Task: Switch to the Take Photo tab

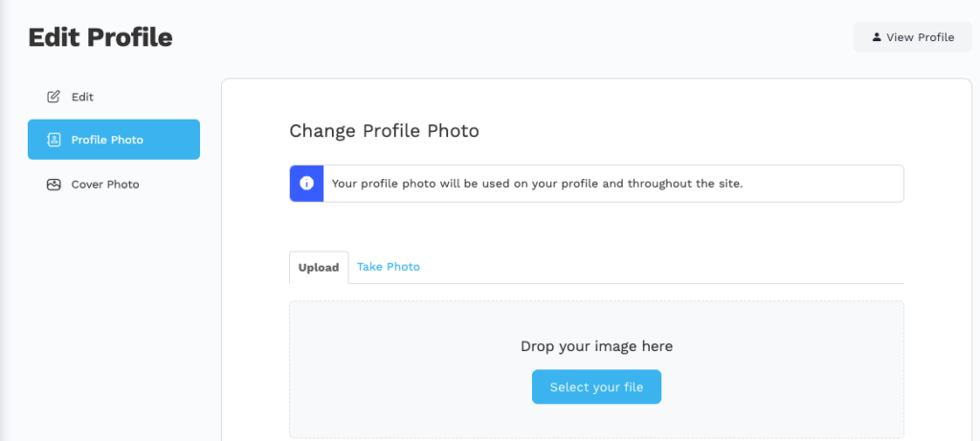Action: 389,267
